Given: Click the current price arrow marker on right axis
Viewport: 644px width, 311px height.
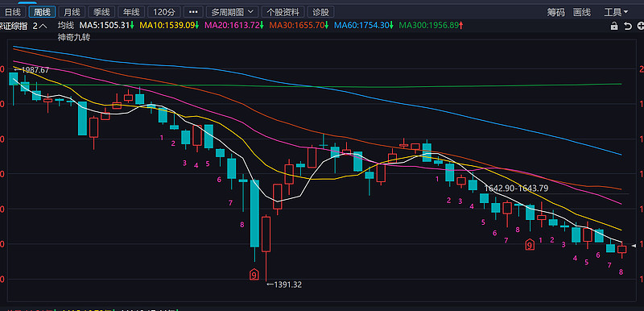Looking at the screenshot, I should pyautogui.click(x=634, y=246).
